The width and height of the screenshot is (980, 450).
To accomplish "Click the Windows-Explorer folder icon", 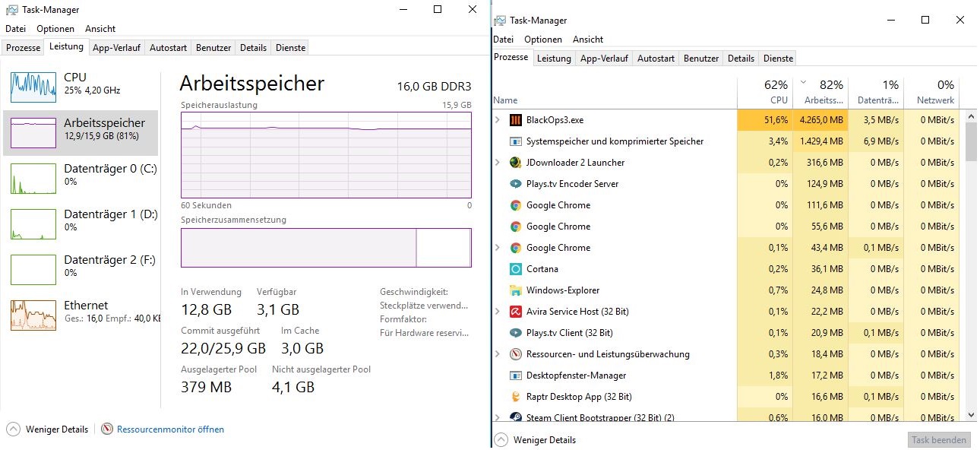I will pos(515,290).
